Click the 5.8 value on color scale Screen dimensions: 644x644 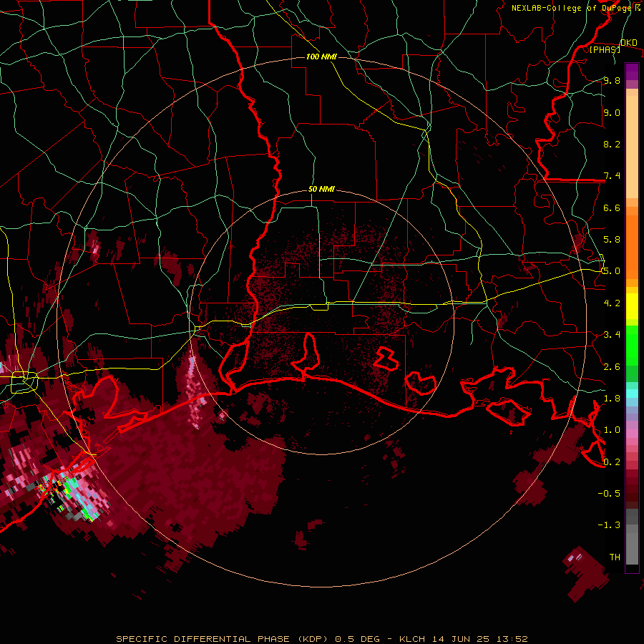pos(612,240)
